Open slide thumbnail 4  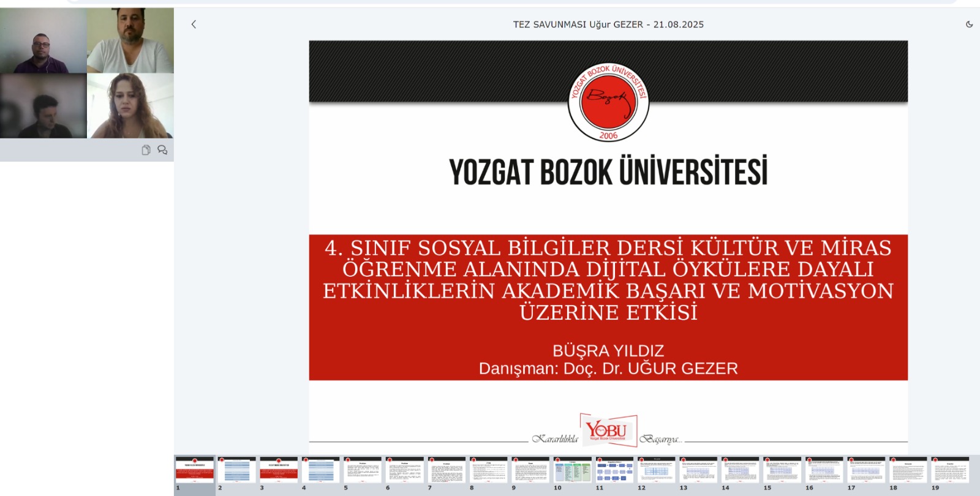(x=320, y=470)
